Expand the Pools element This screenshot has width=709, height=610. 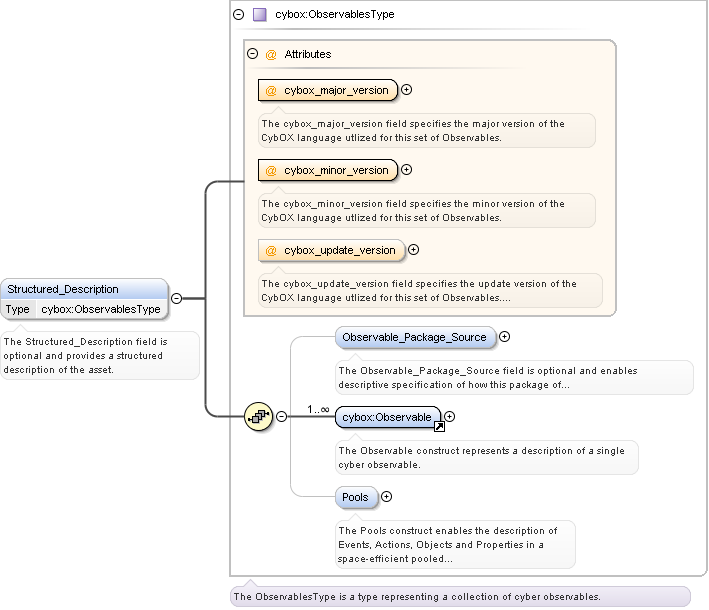pyautogui.click(x=387, y=497)
